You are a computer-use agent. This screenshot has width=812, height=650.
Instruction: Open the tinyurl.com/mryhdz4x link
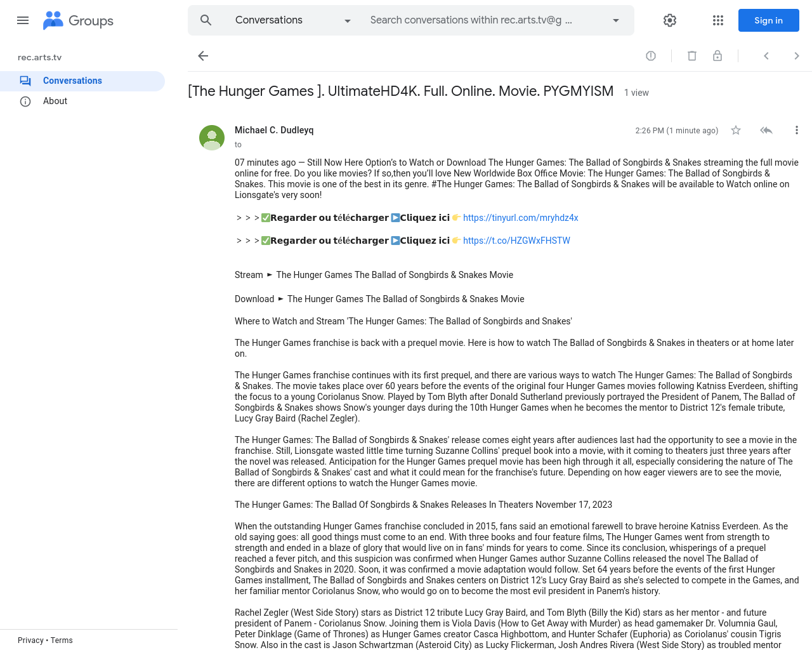[x=521, y=218]
